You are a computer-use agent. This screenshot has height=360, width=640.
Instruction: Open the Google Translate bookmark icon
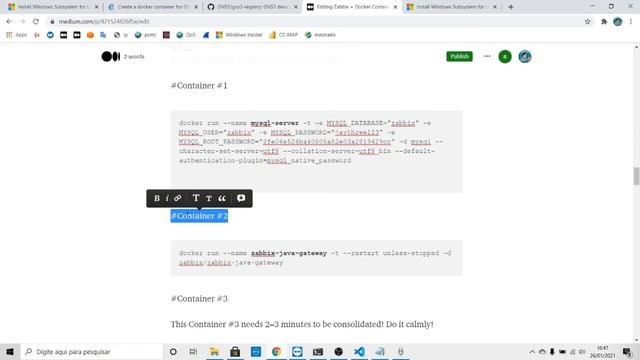point(103,35)
